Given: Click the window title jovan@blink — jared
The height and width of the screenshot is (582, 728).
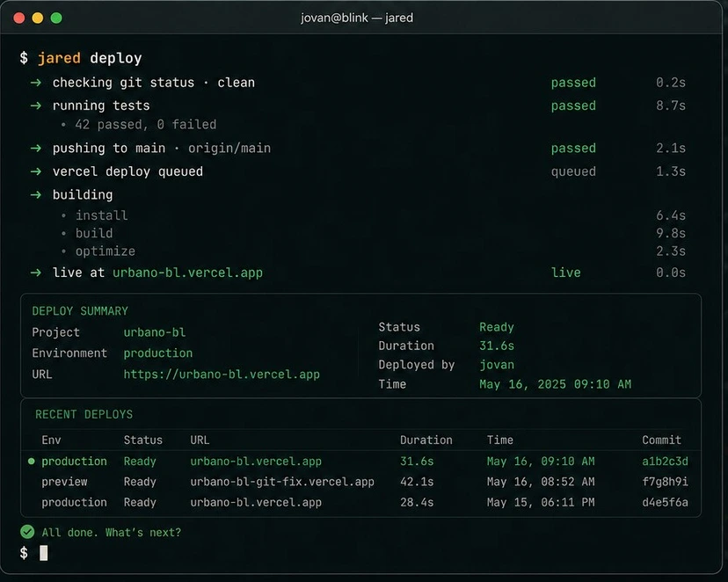Looking at the screenshot, I should 357,18.
